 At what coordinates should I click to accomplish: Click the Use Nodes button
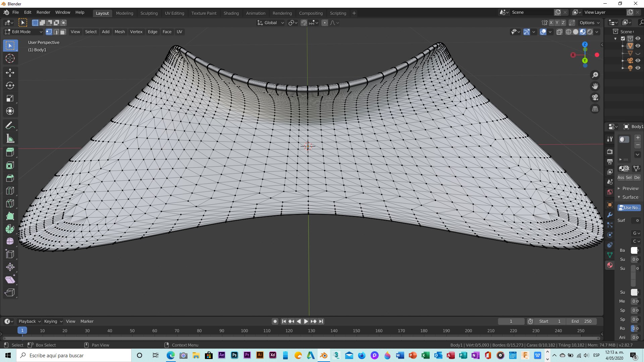click(x=629, y=208)
